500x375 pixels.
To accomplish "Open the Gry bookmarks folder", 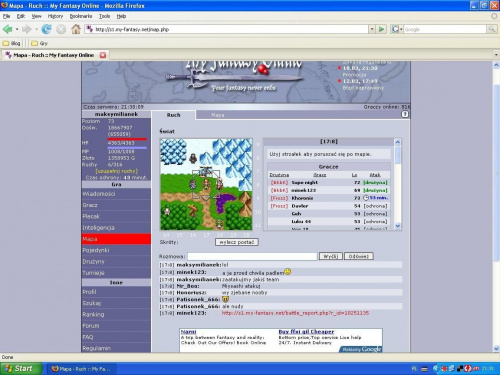I will tap(39, 43).
